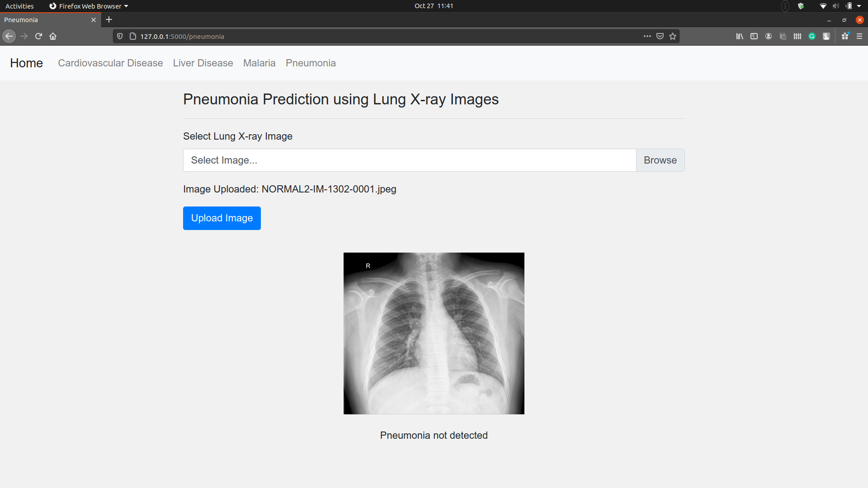Click the Firefox home icon
The image size is (868, 488).
pyautogui.click(x=52, y=36)
